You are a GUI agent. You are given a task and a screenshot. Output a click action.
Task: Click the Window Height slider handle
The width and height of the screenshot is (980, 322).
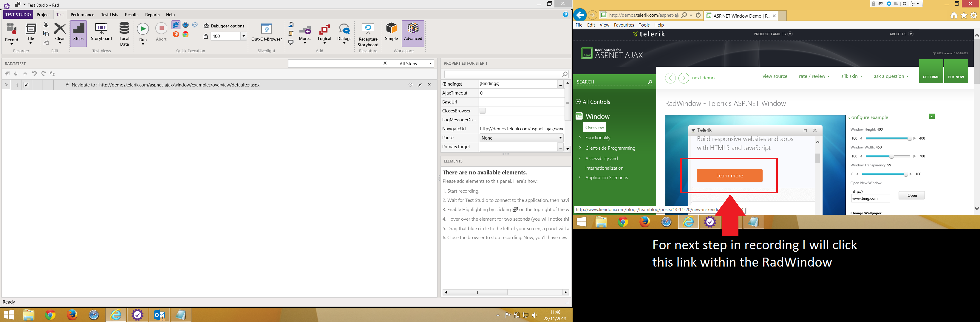point(909,138)
